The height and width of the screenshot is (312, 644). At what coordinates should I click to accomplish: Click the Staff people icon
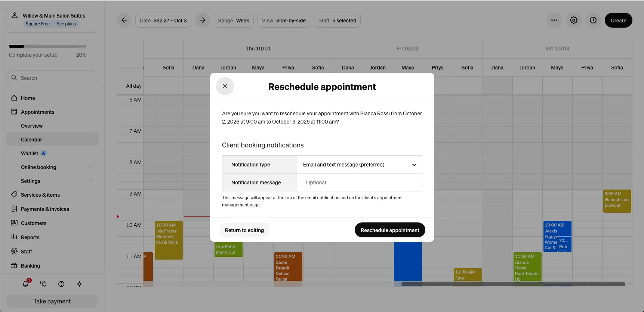point(14,251)
